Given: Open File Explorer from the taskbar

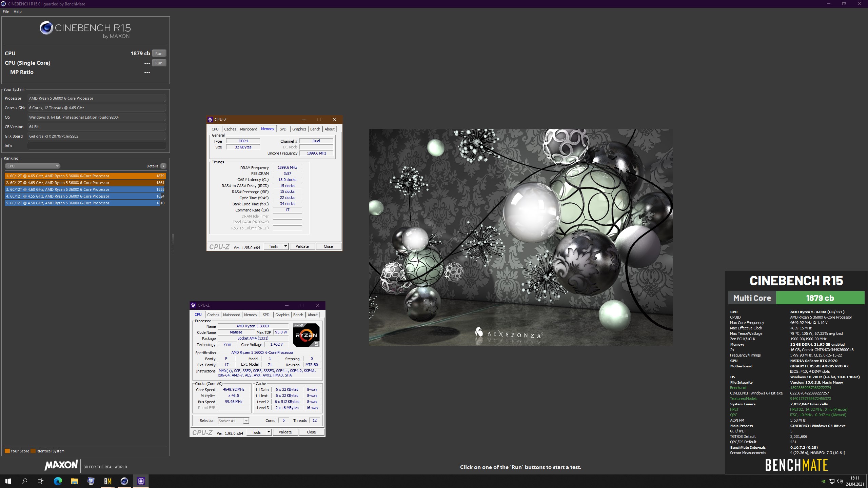Looking at the screenshot, I should (74, 481).
